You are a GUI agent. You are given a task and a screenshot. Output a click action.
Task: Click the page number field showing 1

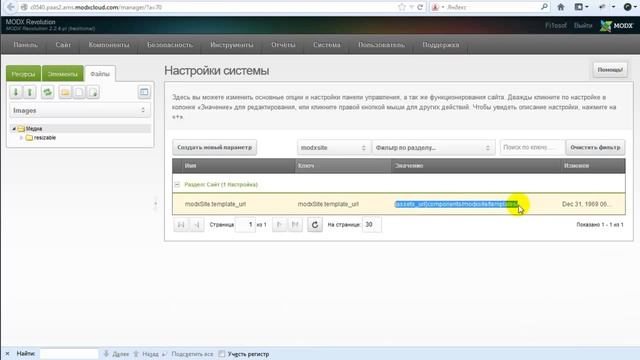pos(245,224)
